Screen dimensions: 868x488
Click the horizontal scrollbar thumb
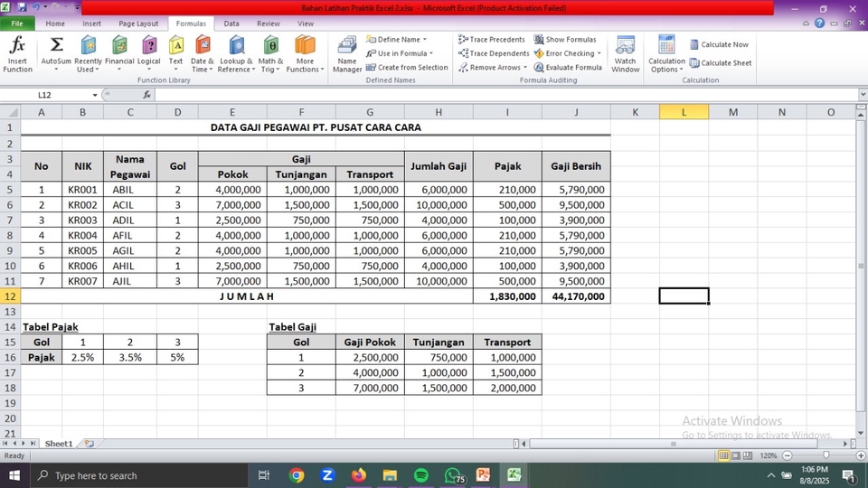[673, 443]
